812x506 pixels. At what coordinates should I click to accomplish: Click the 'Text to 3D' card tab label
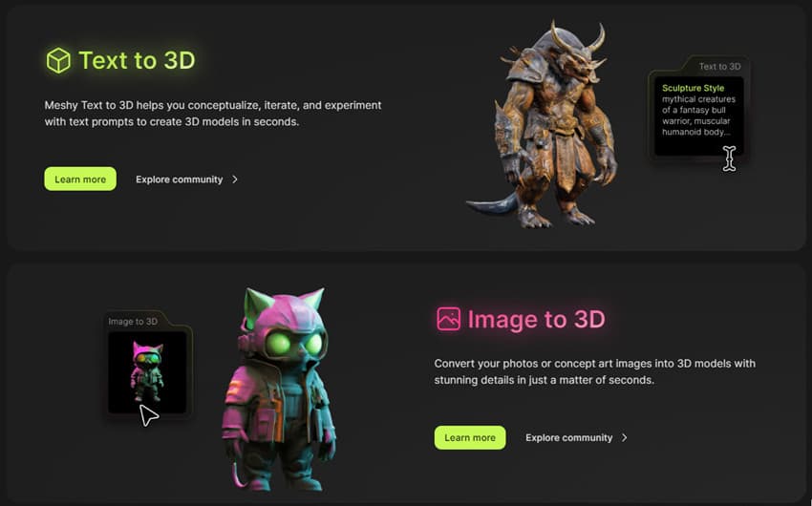[x=720, y=66]
